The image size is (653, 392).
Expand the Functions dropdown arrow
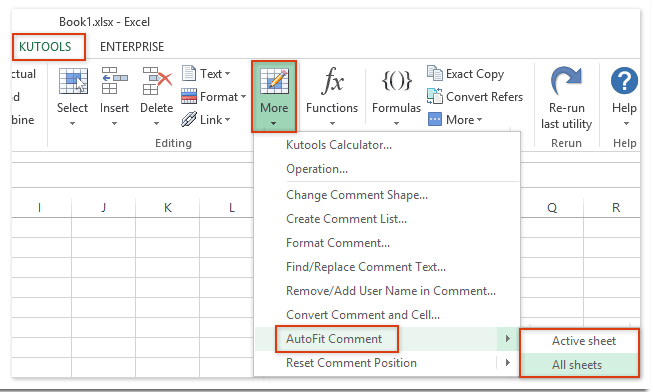(x=332, y=123)
